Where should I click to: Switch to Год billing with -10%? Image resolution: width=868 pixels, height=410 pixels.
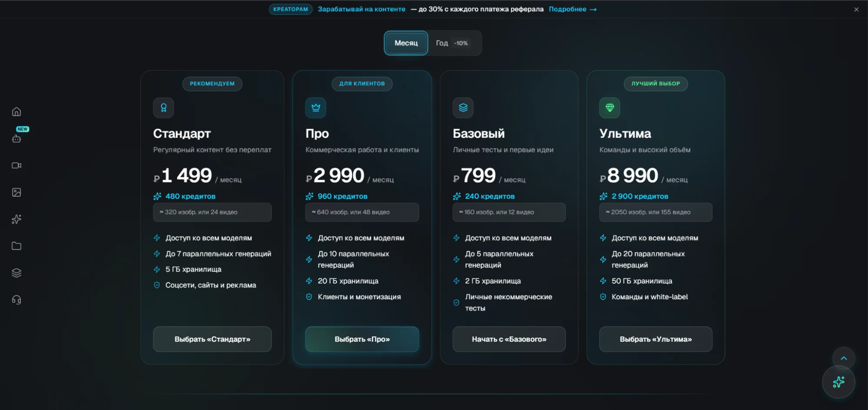[x=452, y=43]
